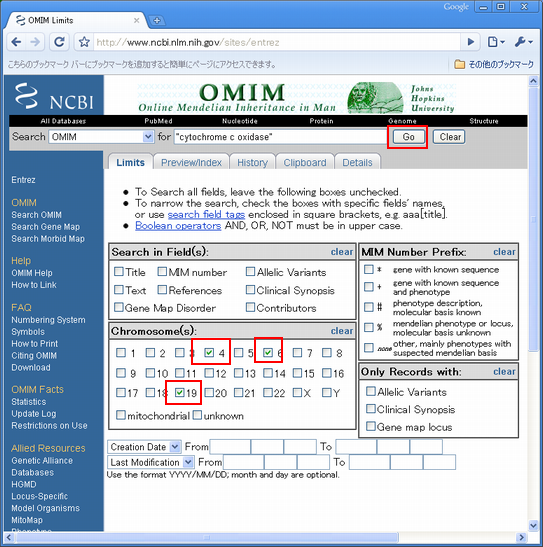This screenshot has width=543, height=547.
Task: Clear the MIM Number Prefix selections
Action: click(504, 252)
